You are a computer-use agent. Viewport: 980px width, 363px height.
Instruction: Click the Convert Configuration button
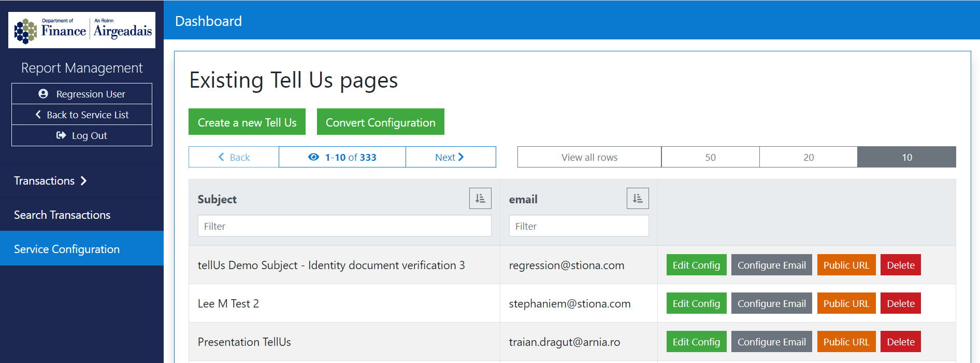(x=380, y=122)
